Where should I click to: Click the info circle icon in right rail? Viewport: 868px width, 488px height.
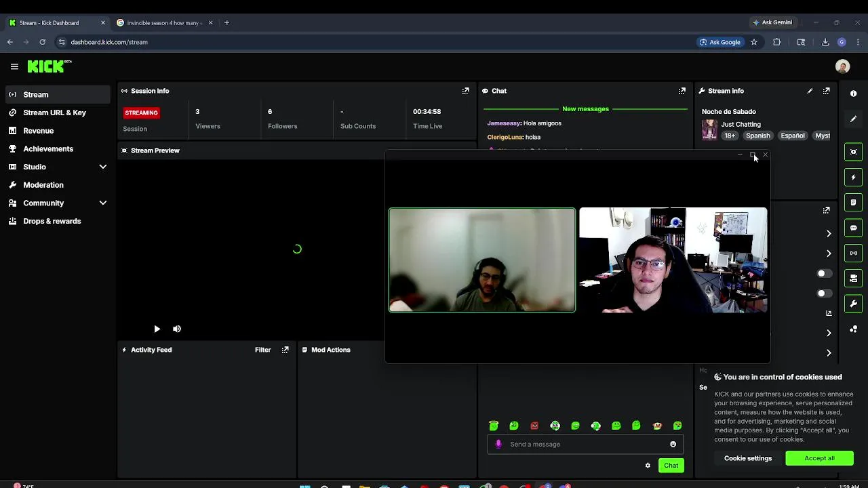point(854,94)
